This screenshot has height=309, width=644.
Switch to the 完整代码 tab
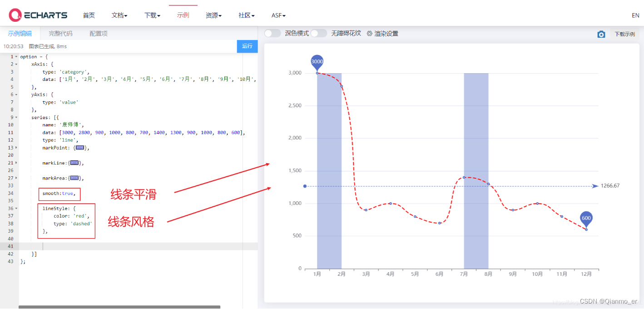[61, 33]
